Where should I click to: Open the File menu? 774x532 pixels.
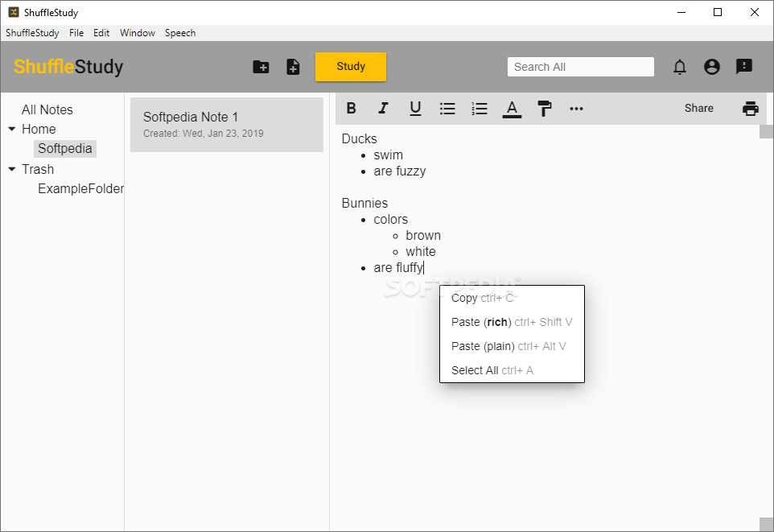pyautogui.click(x=76, y=33)
